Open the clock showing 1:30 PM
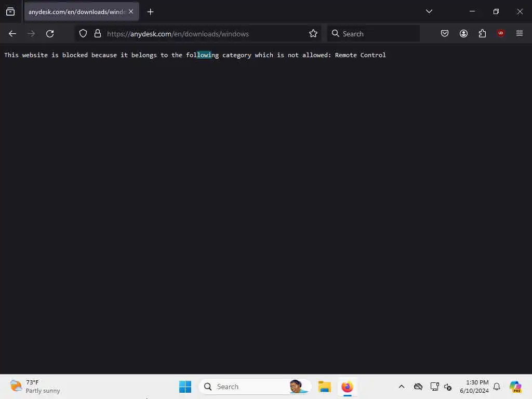The image size is (532, 399). (x=474, y=387)
